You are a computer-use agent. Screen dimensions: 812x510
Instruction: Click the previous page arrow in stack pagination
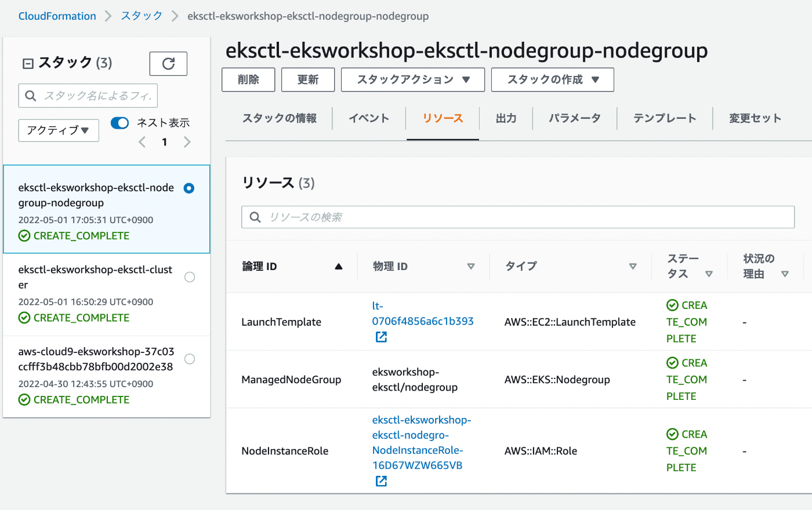(142, 142)
